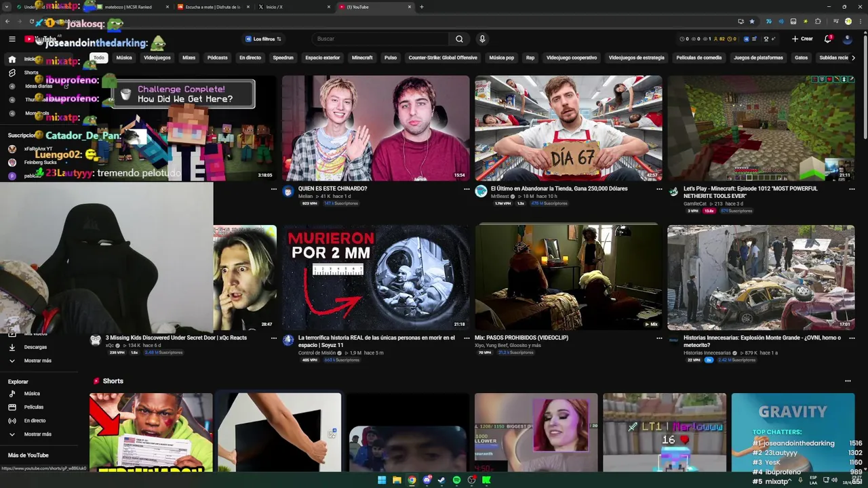Click the Chrome bookmark star icon
This screenshot has width=868, height=488.
751,21
